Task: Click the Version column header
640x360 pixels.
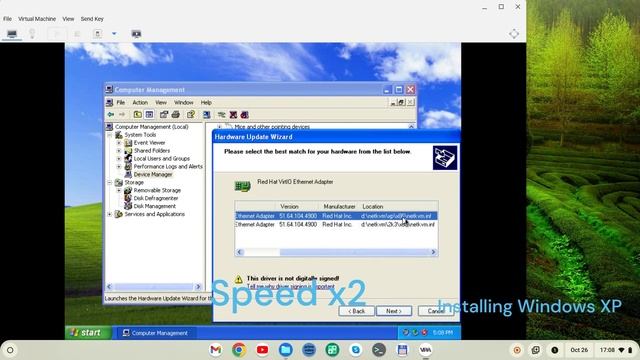Action: (x=298, y=207)
